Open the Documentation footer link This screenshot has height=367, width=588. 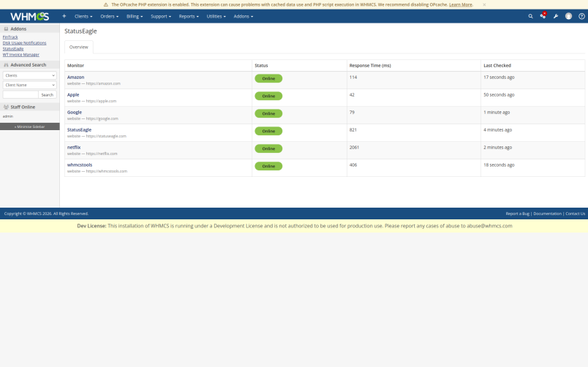tap(548, 213)
